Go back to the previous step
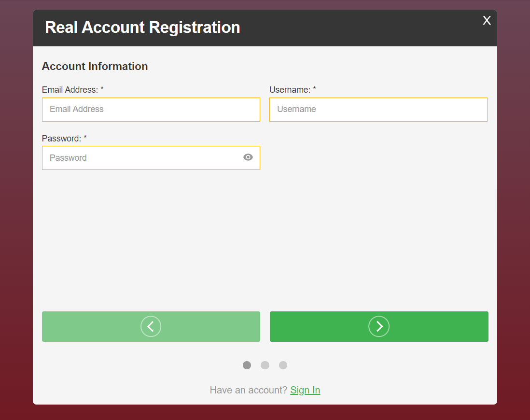 151,326
